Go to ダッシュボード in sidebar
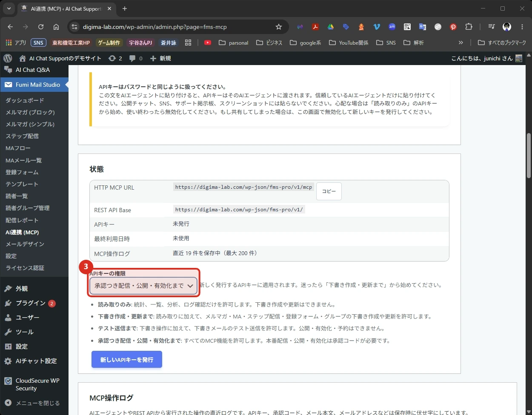 click(25, 100)
